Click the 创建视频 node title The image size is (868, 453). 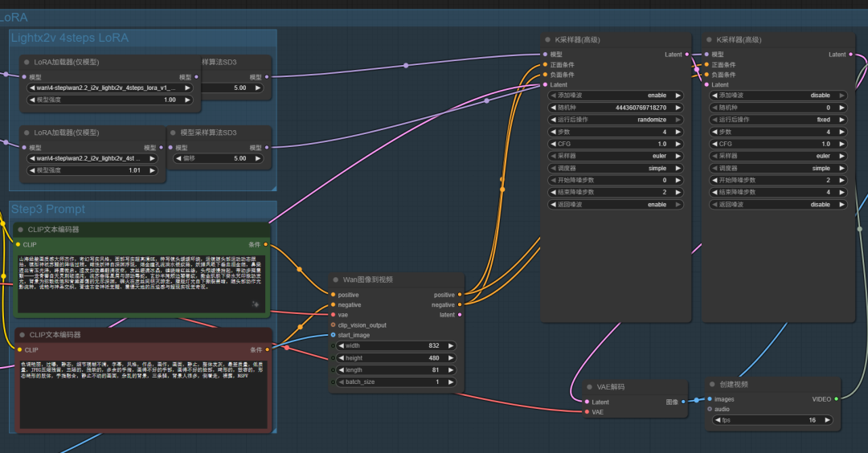coord(734,385)
